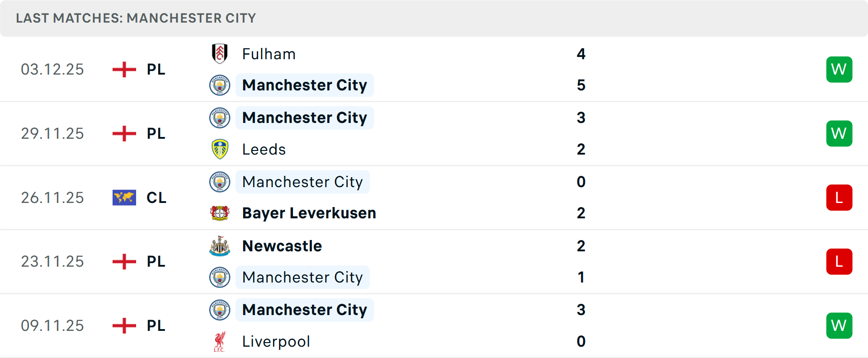Click the win badge for Liverpool match

(x=839, y=325)
